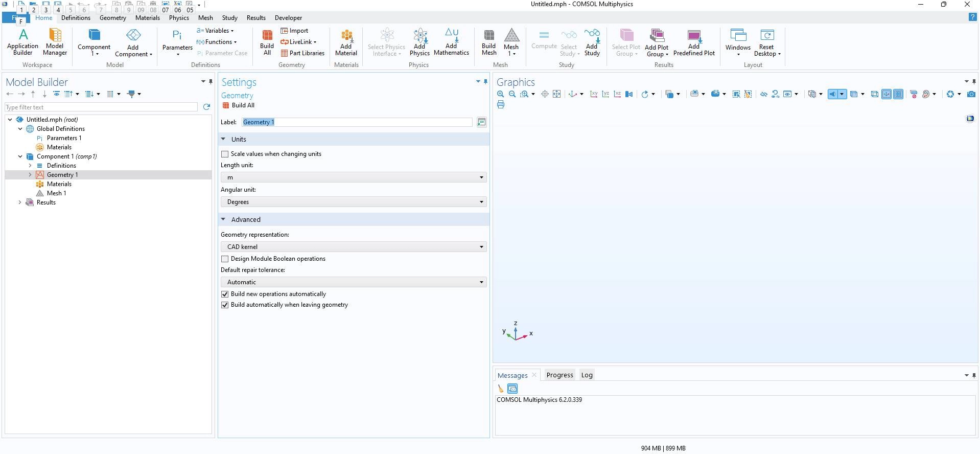
Task: Expand the Results tree node
Action: 20,202
